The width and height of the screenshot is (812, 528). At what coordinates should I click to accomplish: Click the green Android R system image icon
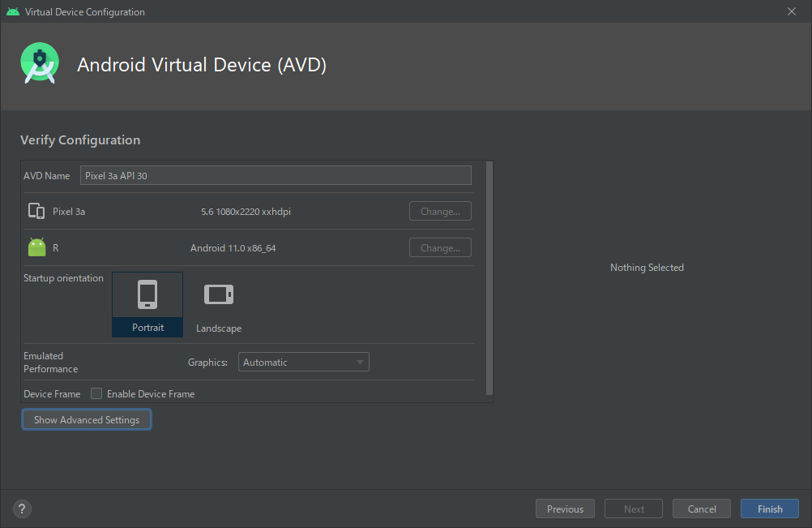[x=36, y=247]
